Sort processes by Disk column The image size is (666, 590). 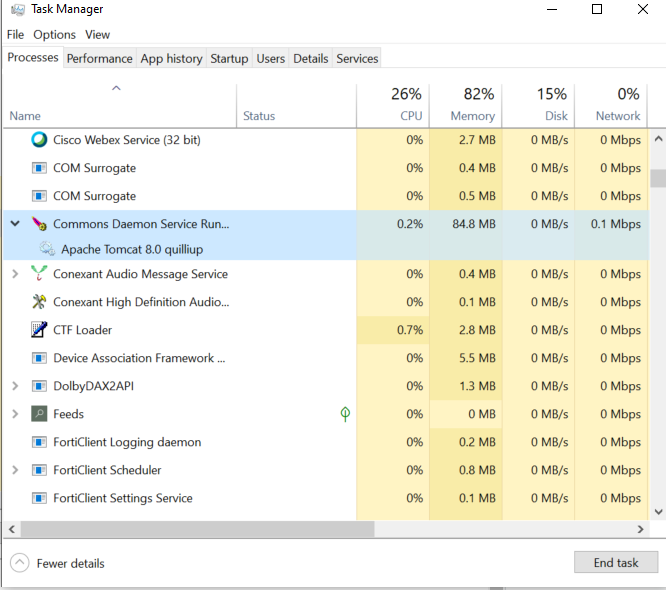[x=538, y=106]
